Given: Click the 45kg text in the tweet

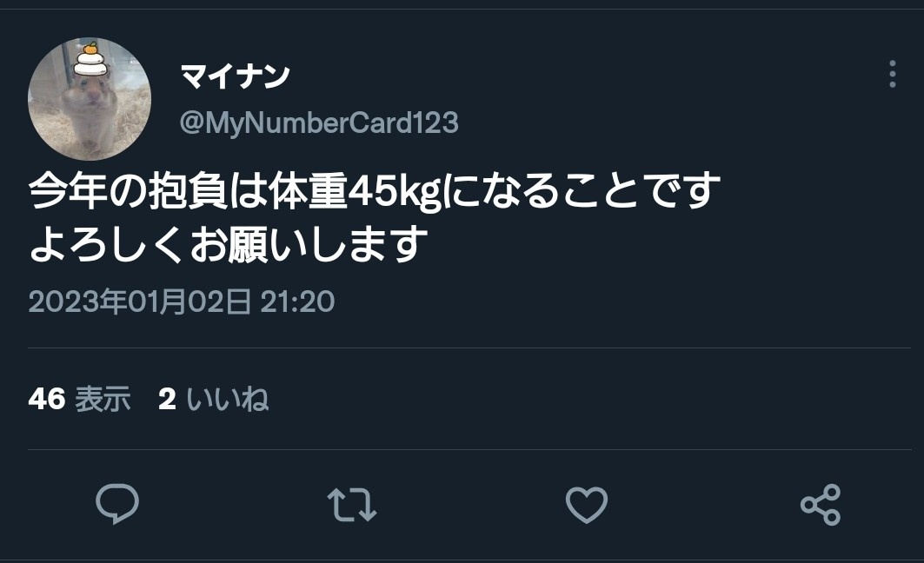Looking at the screenshot, I should (395, 193).
